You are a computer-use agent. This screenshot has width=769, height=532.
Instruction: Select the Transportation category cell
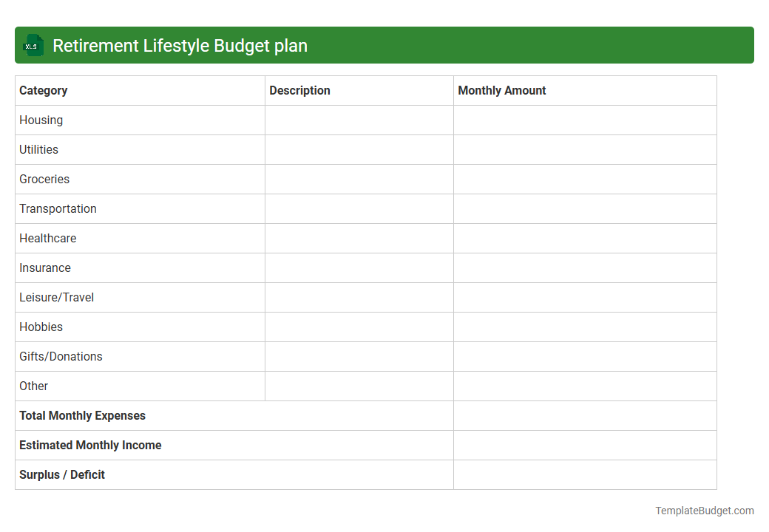[58, 208]
